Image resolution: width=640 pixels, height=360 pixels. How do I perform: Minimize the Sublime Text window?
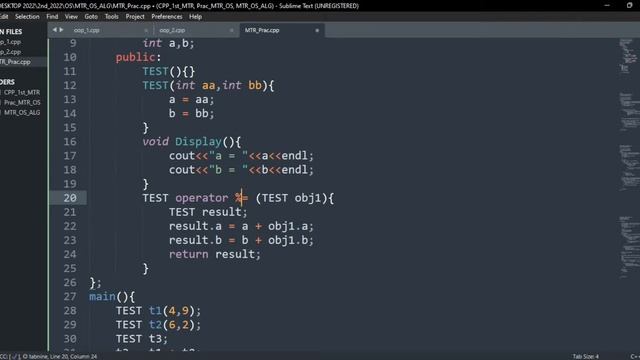coord(607,6)
